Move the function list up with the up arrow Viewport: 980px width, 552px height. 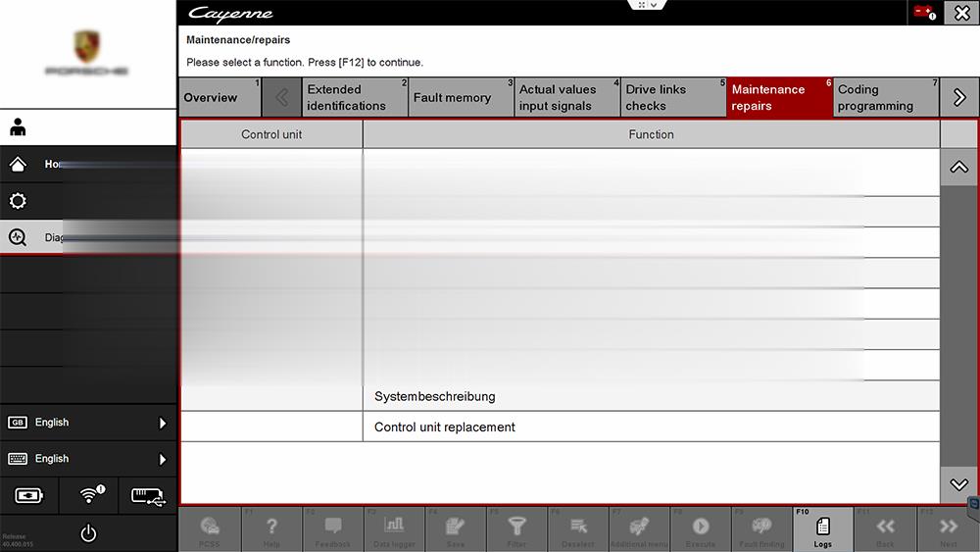point(958,167)
